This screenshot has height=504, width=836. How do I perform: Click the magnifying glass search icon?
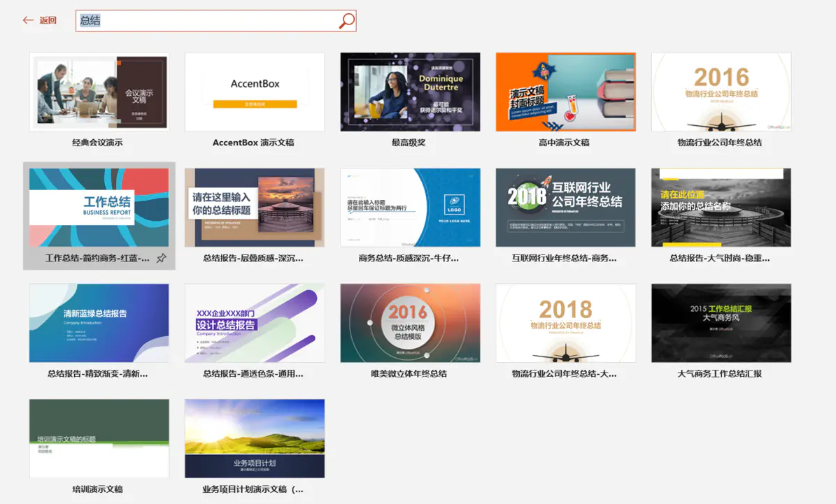click(346, 21)
